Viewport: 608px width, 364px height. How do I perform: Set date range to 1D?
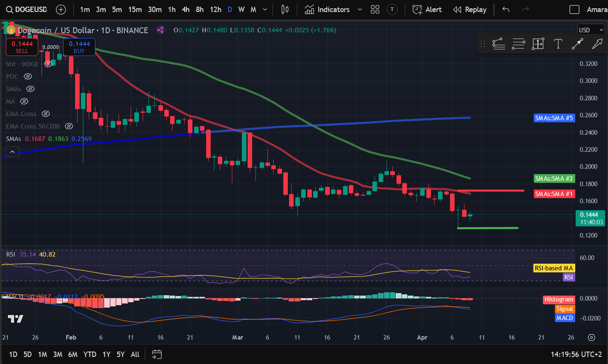click(x=13, y=354)
